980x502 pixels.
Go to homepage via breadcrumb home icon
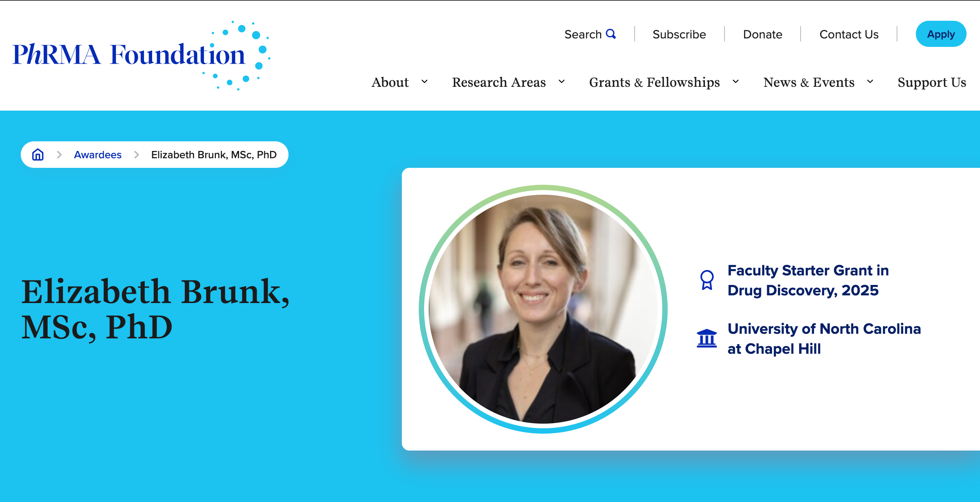click(38, 154)
